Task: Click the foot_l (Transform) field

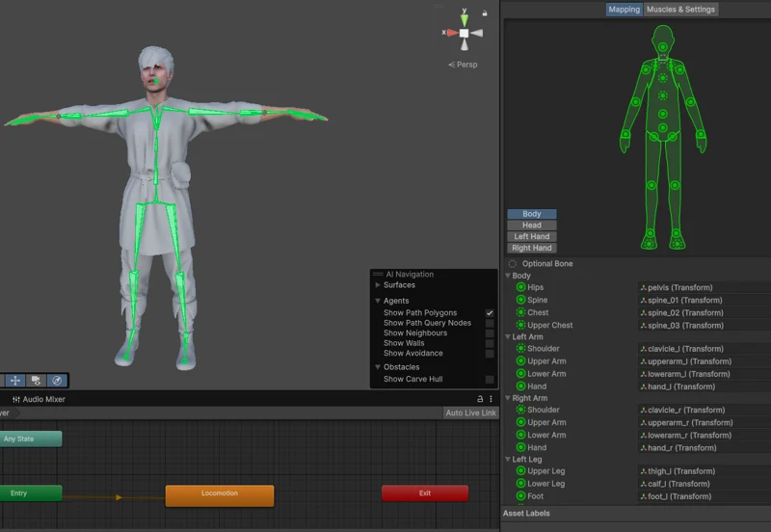Action: tap(705, 496)
